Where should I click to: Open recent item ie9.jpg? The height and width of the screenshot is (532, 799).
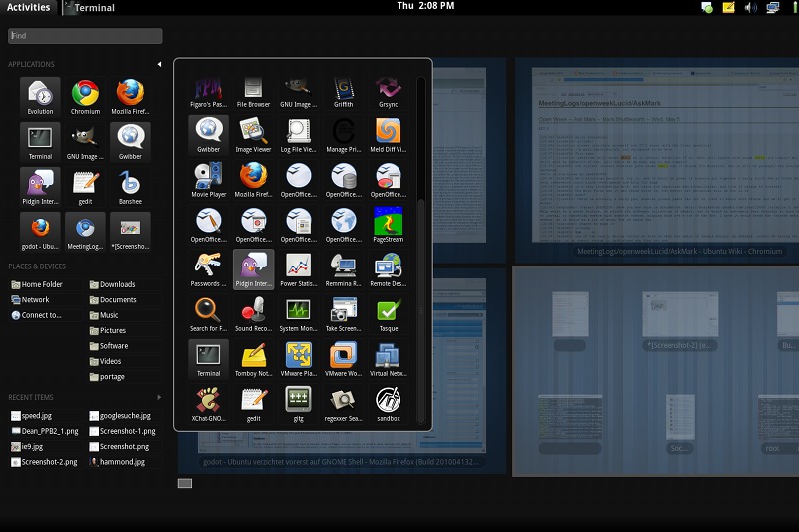(27, 446)
